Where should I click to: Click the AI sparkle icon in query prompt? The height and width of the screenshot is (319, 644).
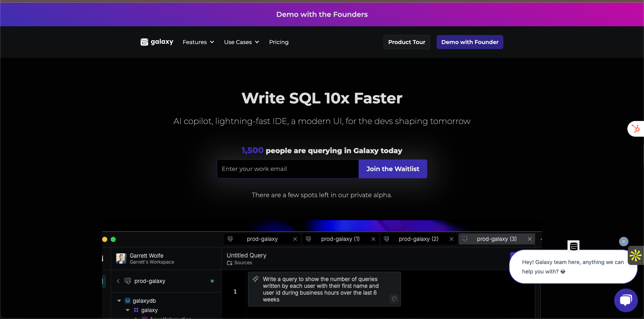[x=255, y=279]
